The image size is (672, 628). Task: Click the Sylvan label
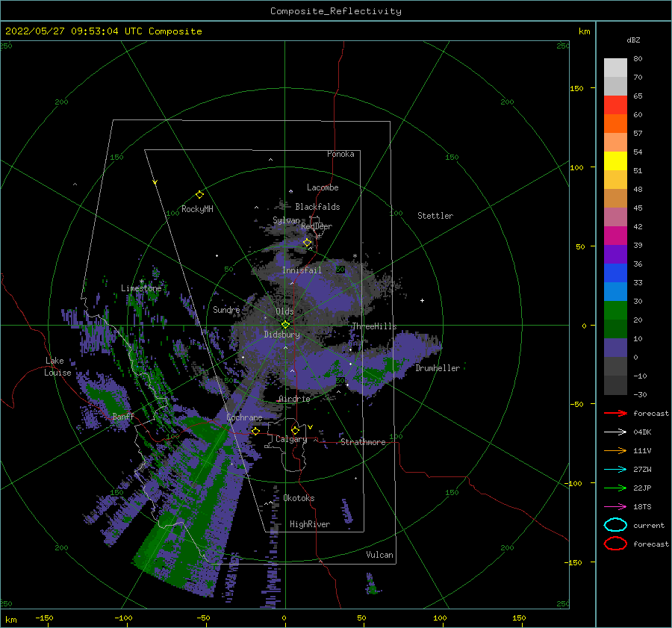[286, 220]
